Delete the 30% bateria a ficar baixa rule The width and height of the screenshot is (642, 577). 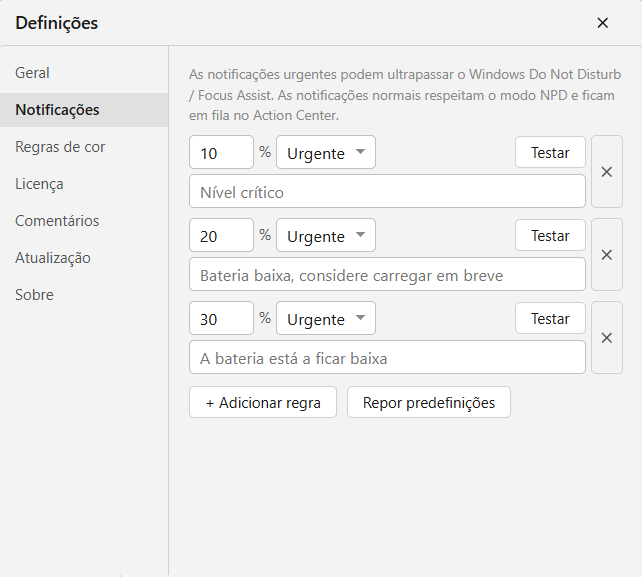(x=607, y=338)
